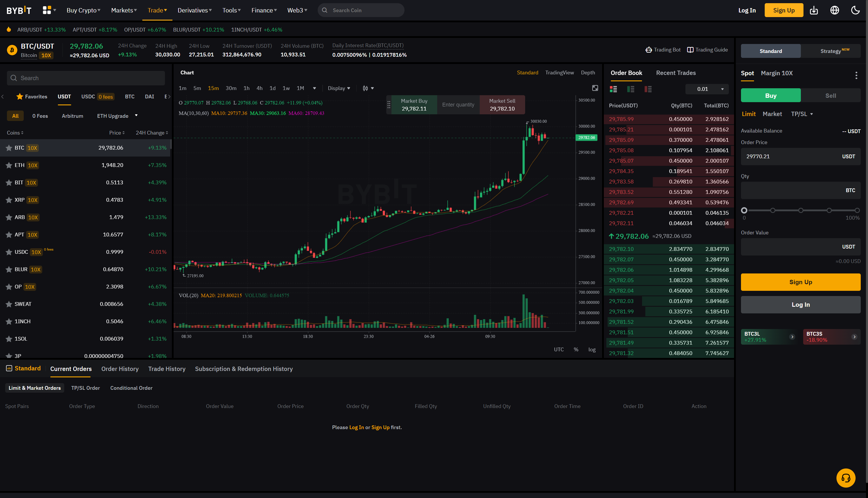Image resolution: width=868 pixels, height=498 pixels.
Task: Switch the order side to Sell
Action: [x=830, y=95]
